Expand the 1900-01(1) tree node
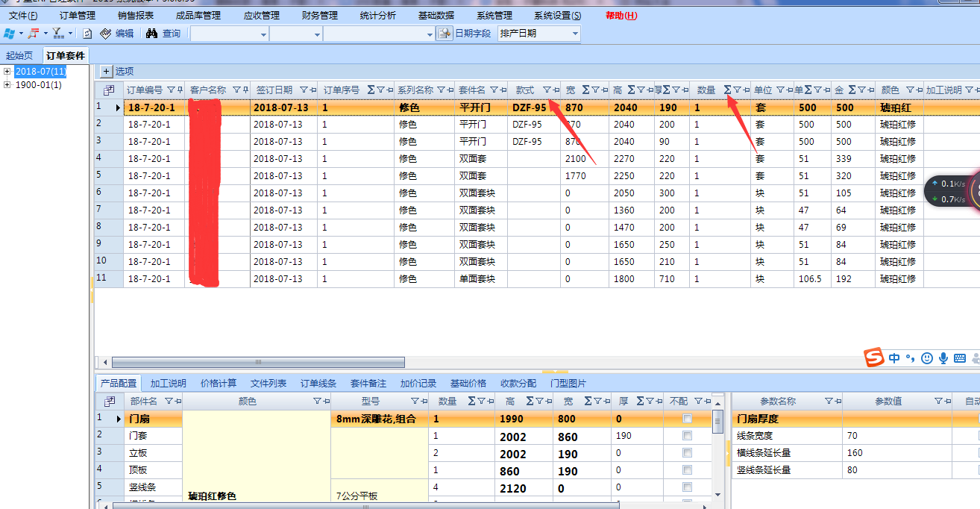 (7, 85)
